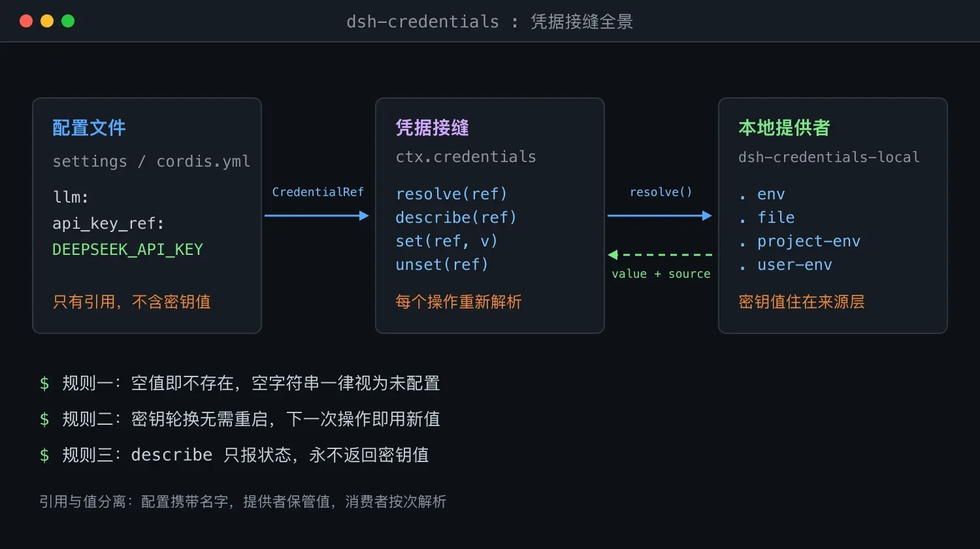This screenshot has width=980, height=549.
Task: Click the line 规则三：describe 只报状态
Action: tap(235, 455)
